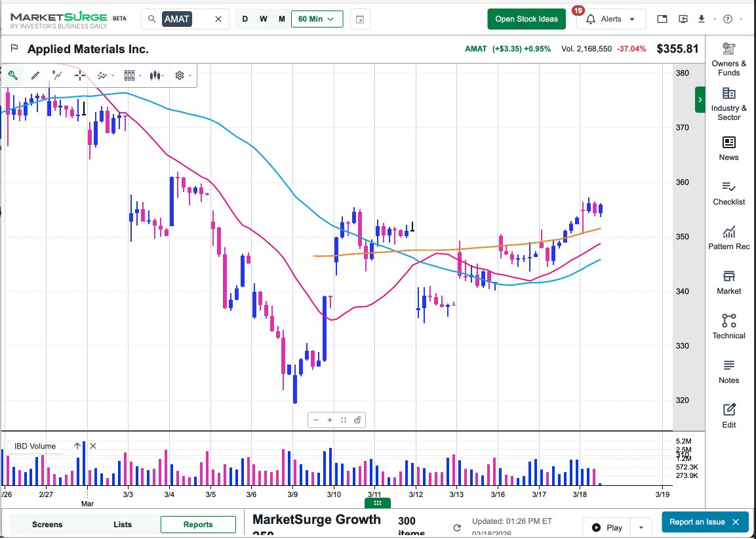Select the green wrench chart tools icon
Viewport: 756px width, 539px height.
click(x=13, y=75)
